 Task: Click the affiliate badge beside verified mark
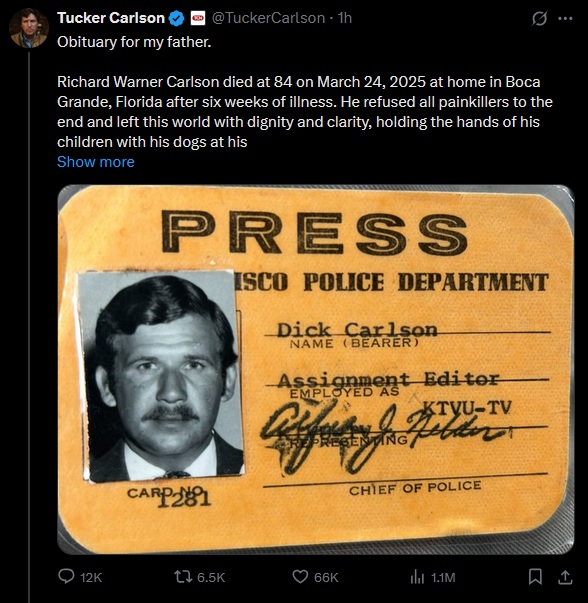click(x=198, y=18)
